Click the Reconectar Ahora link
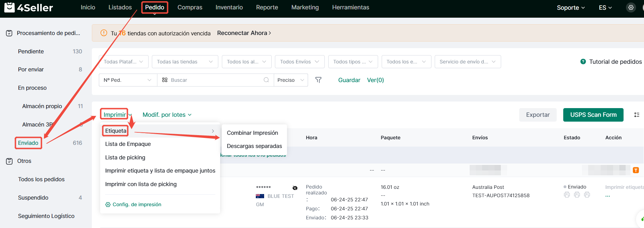644x228 pixels. point(244,33)
